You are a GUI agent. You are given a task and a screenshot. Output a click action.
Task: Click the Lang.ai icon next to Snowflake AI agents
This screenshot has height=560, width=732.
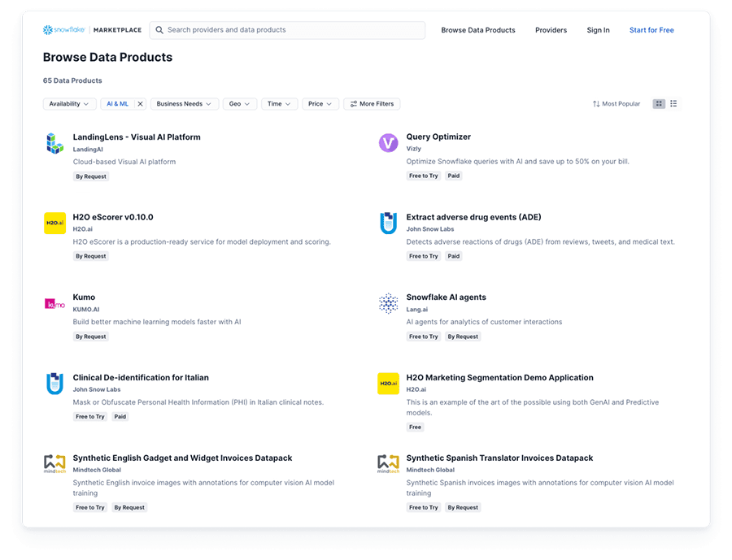tap(387, 303)
